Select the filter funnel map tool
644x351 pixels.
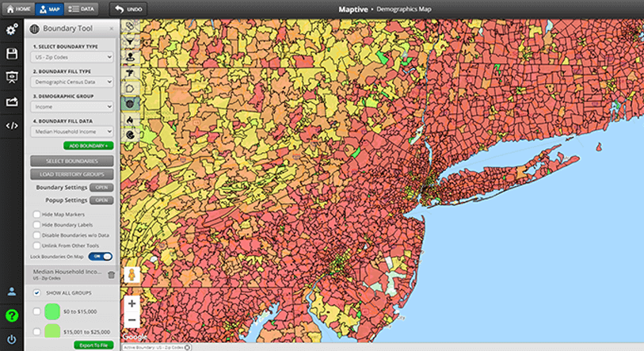129,41
